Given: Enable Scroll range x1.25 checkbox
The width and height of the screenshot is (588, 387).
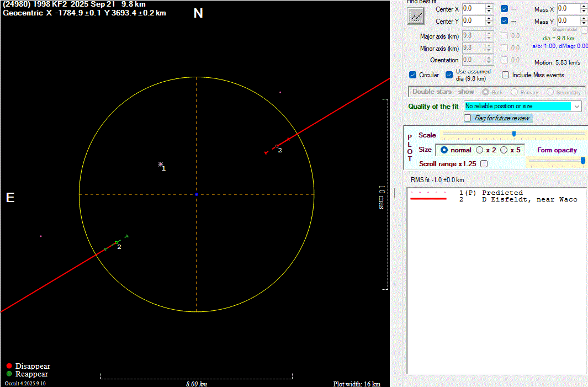Looking at the screenshot, I should coord(484,164).
